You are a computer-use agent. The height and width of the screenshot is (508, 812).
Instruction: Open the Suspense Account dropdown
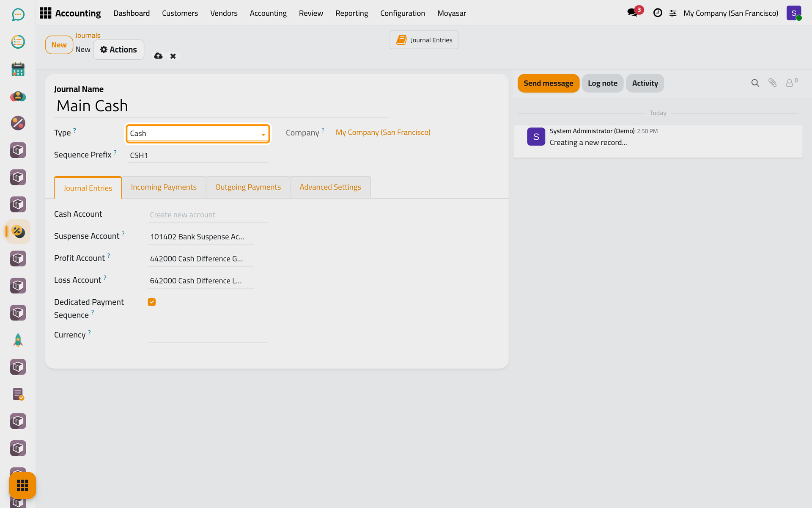pyautogui.click(x=201, y=237)
